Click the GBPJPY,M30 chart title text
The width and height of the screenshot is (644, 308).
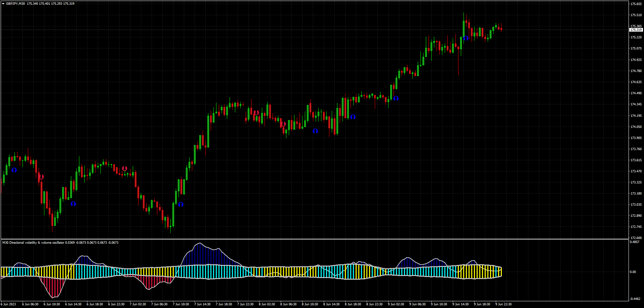pyautogui.click(x=15, y=4)
